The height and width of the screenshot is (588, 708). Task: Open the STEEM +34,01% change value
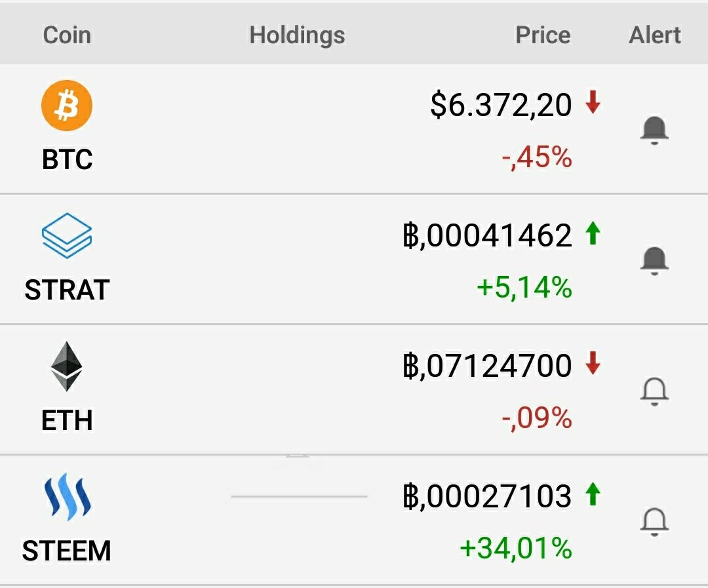(x=516, y=548)
